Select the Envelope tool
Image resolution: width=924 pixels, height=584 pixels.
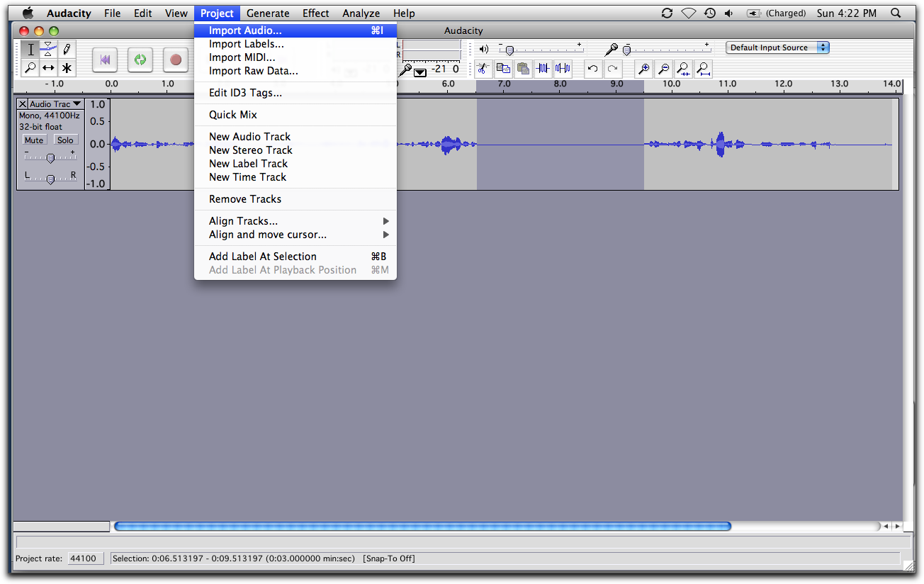coord(48,50)
